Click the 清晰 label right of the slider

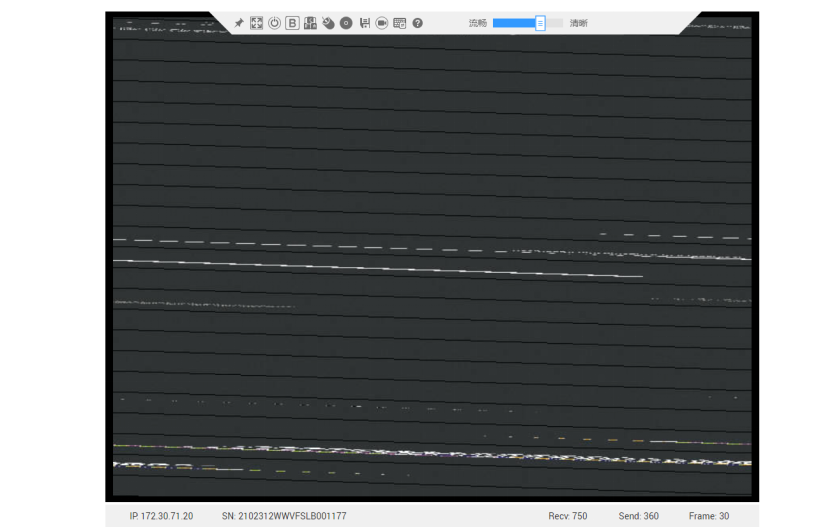click(x=579, y=23)
